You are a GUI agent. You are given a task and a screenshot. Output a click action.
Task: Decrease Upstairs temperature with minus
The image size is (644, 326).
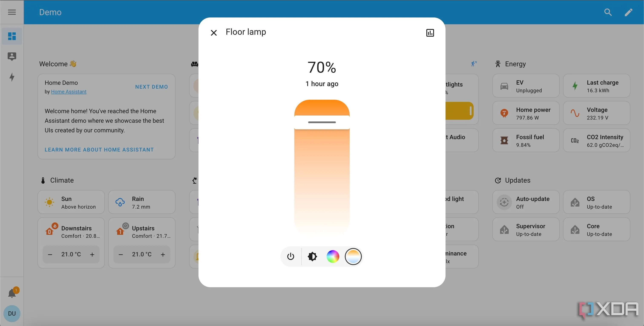coord(121,254)
